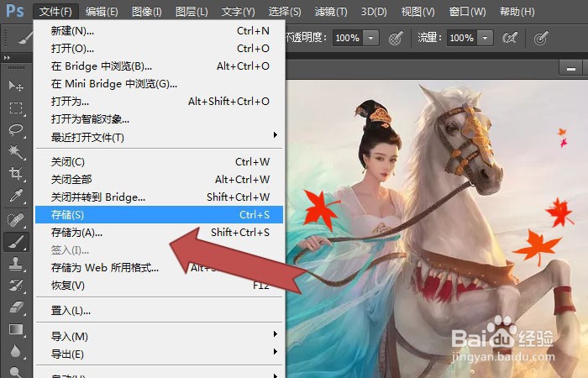The image size is (588, 378).
Task: Choose Browse in Bridge (在 Bridge 中浏览)
Action: 160,66
